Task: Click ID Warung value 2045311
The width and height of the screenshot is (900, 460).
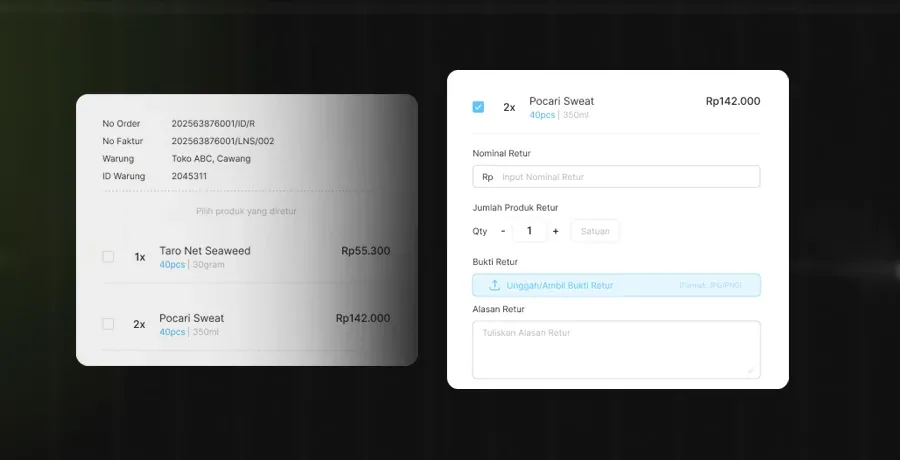Action: click(189, 176)
